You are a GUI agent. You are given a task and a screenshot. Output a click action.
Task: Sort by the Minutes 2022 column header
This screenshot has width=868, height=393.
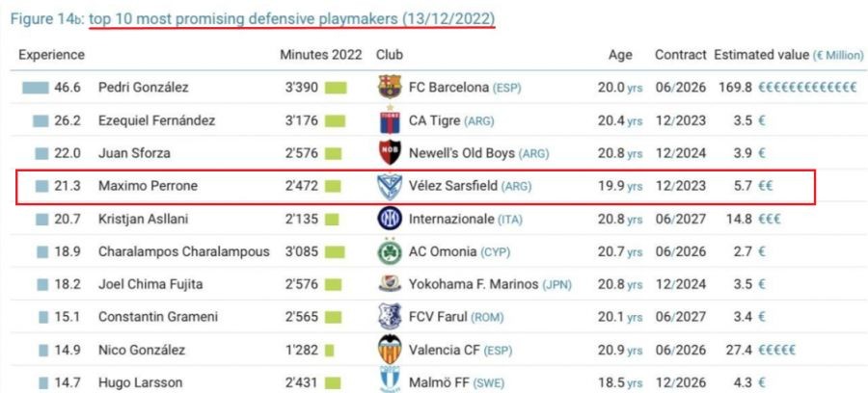click(x=320, y=55)
